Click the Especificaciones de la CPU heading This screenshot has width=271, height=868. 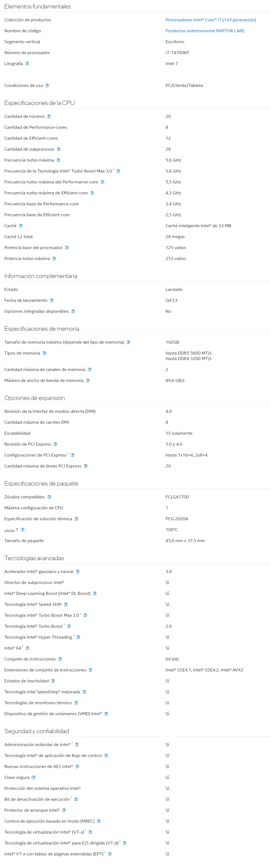click(39, 103)
